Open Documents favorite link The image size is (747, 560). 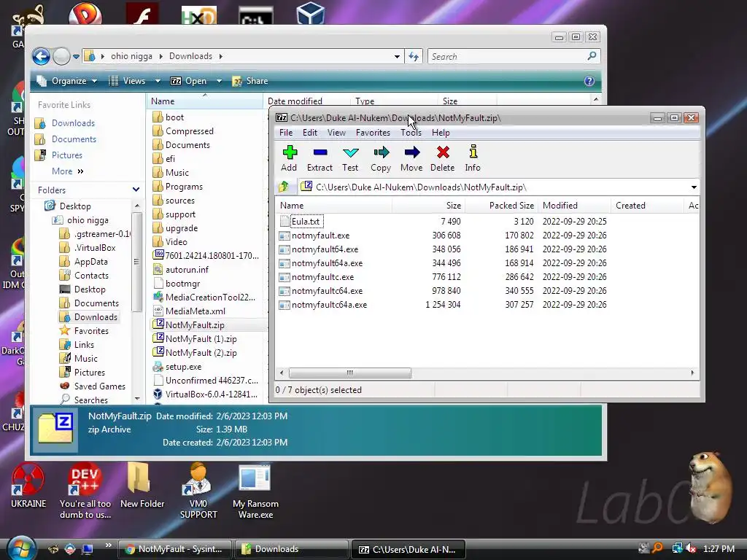[x=74, y=139]
